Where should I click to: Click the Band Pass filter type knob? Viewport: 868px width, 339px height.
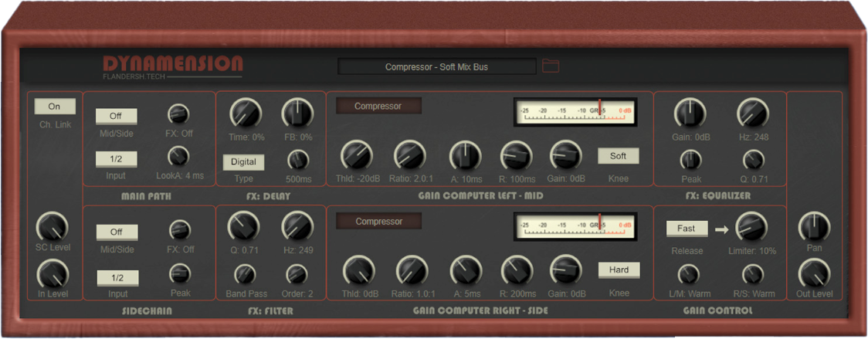tap(246, 273)
